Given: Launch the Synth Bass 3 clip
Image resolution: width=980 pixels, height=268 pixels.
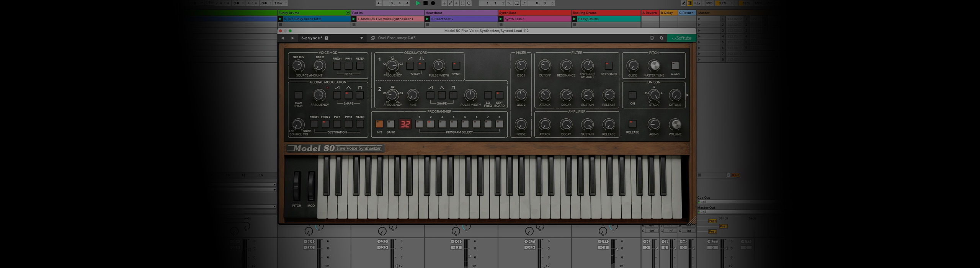Looking at the screenshot, I should (x=501, y=19).
